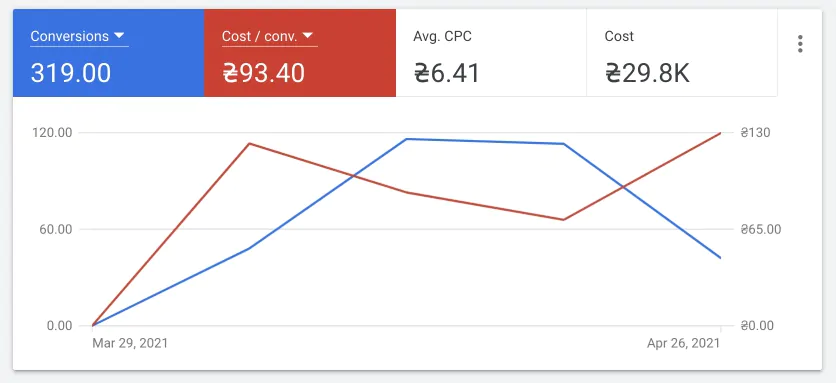Click the Apr 26, 2021 axis date
This screenshot has width=836, height=383.
[684, 343]
